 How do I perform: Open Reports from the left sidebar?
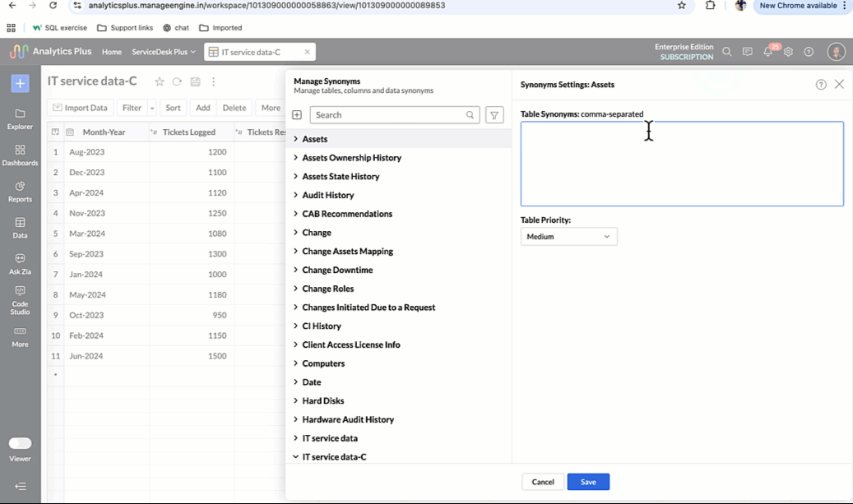pyautogui.click(x=20, y=191)
